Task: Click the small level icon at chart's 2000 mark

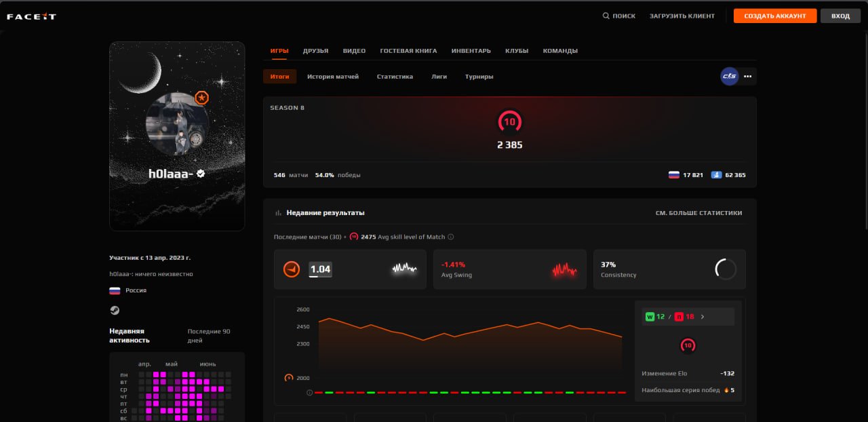Action: pos(289,378)
